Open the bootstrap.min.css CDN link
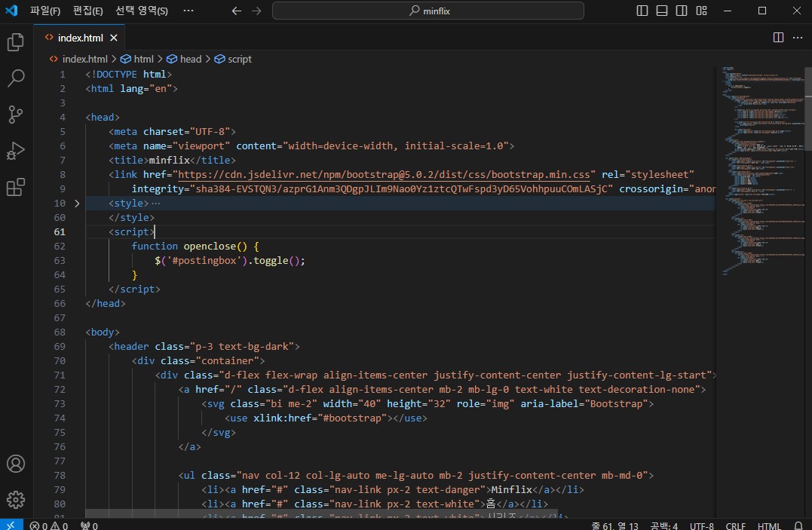 coord(384,175)
